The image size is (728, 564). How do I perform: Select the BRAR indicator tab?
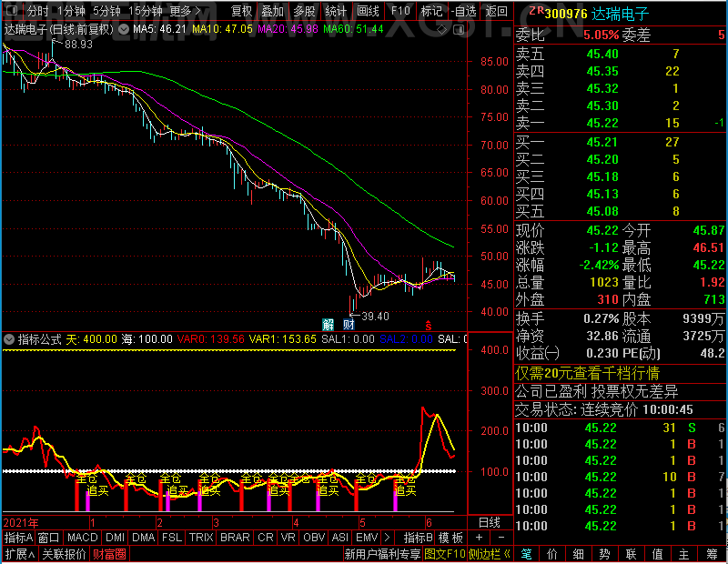tap(235, 538)
